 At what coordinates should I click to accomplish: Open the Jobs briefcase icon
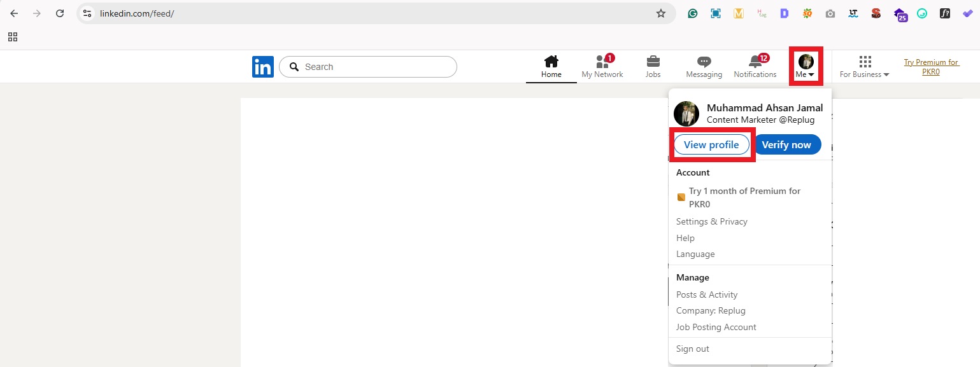[x=653, y=62]
